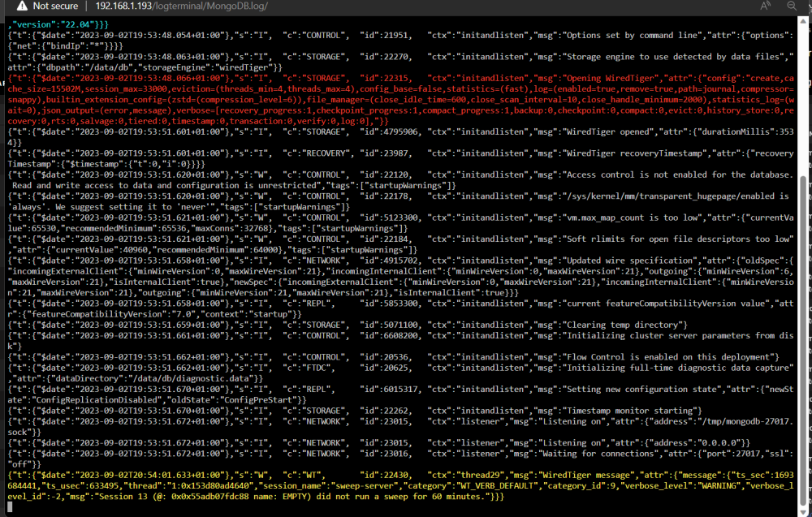
Task: Click the yellow timestamp 2023-09-02T20:54:01.633+01:00
Action: (151, 475)
